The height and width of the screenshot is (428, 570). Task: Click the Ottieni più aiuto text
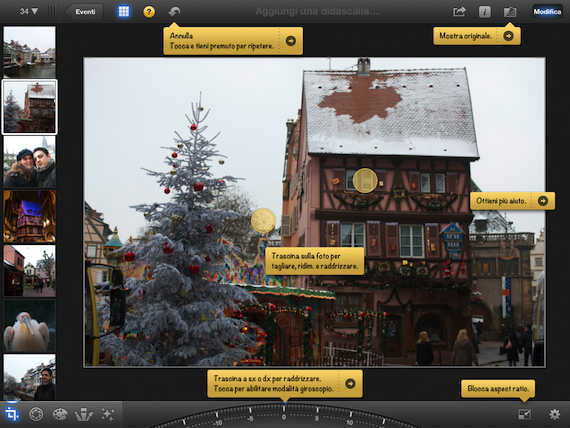[x=501, y=201]
